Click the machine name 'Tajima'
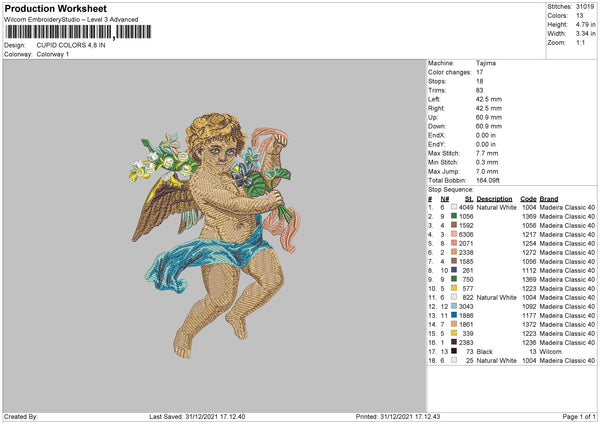 point(486,63)
